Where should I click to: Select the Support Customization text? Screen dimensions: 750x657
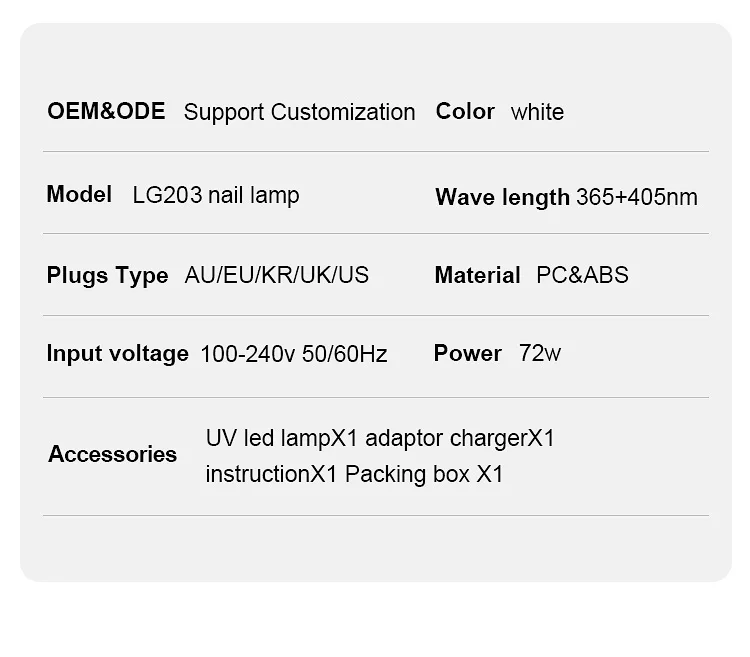click(299, 112)
